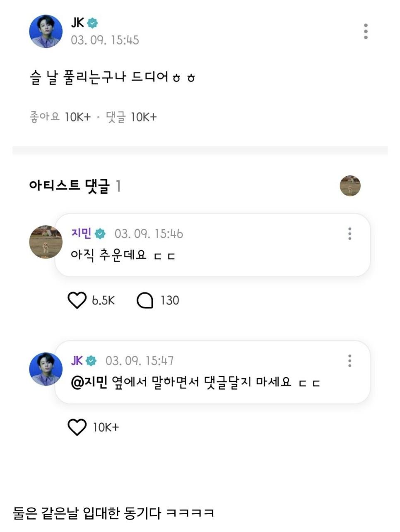Select the 아티스트 댓글 section header
Image resolution: width=400 pixels, height=532 pixels.
coord(70,186)
